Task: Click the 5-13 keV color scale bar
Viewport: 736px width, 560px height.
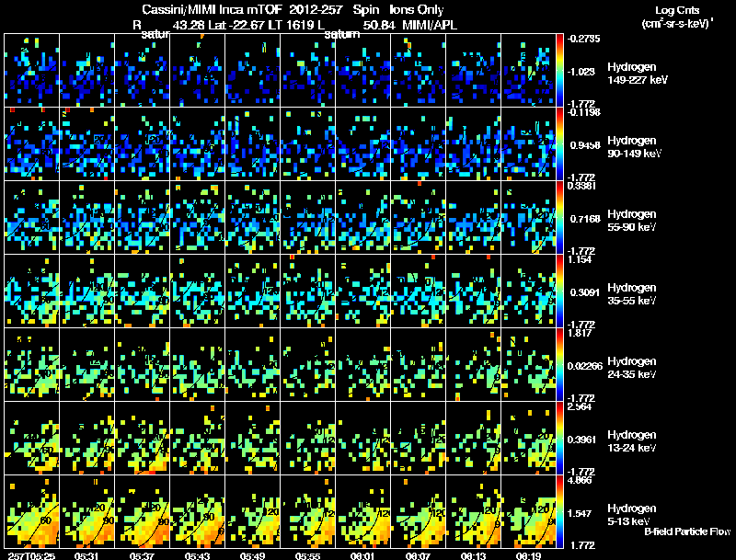Action: (x=559, y=511)
